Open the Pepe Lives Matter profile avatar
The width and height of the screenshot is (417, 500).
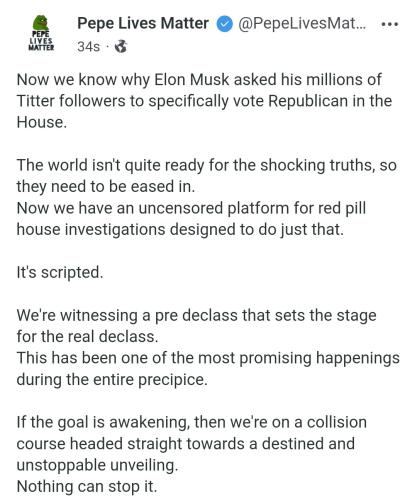41,33
